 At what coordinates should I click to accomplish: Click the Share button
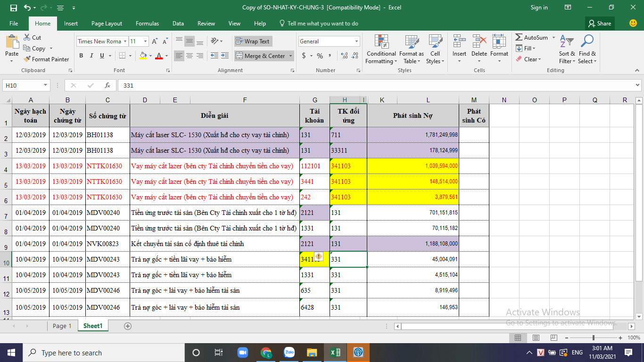(599, 24)
